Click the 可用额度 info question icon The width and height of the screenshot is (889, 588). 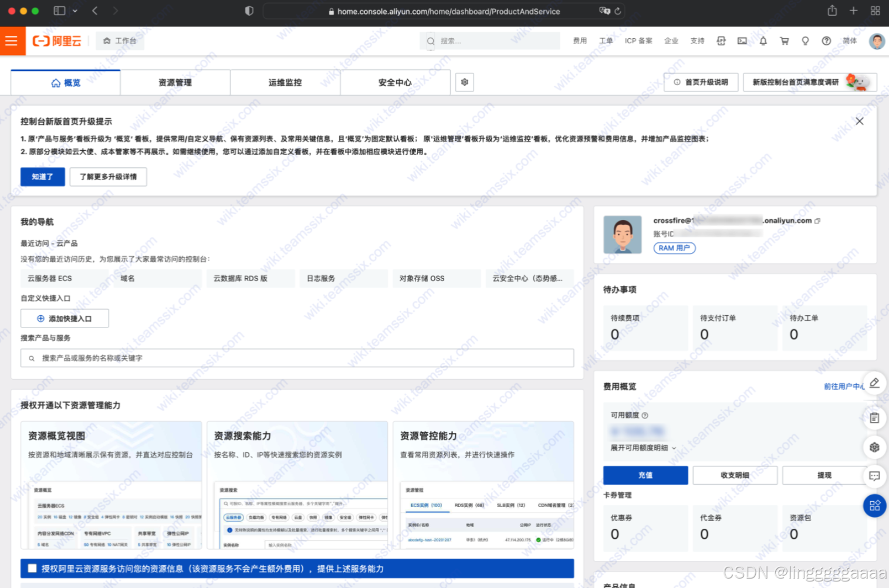pos(645,415)
